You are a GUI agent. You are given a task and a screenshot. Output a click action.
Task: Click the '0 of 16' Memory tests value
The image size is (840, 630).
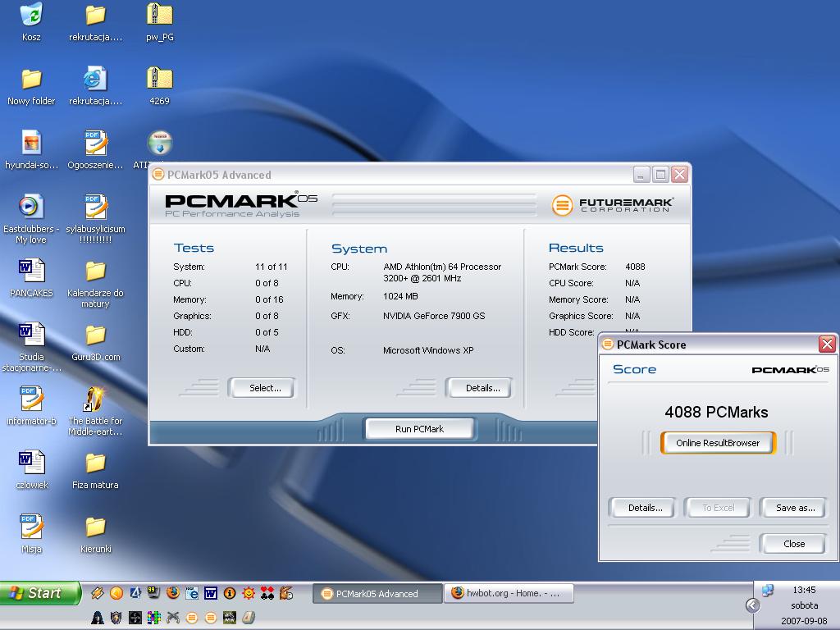coord(269,299)
